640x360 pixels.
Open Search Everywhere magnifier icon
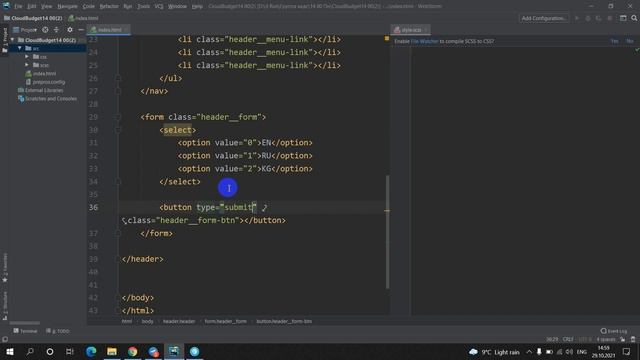[634, 18]
